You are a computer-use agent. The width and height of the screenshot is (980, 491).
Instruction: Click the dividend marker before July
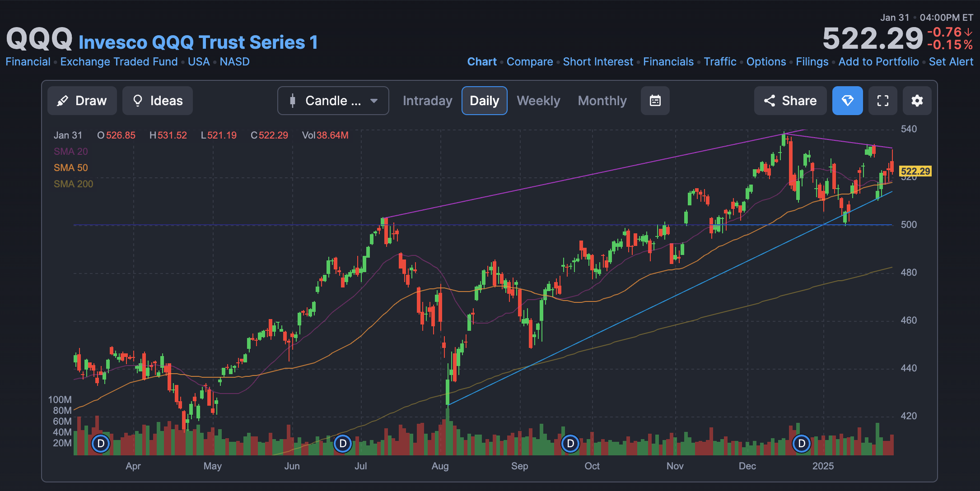pyautogui.click(x=343, y=444)
